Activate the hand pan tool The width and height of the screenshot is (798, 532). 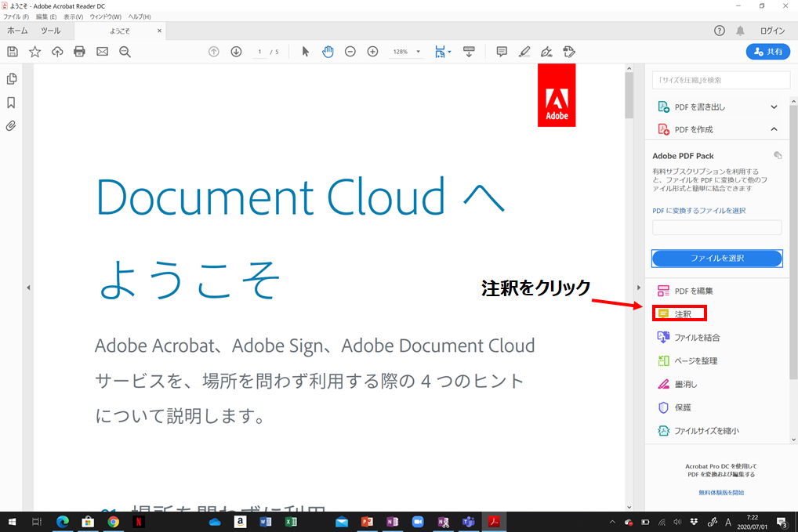click(x=328, y=52)
